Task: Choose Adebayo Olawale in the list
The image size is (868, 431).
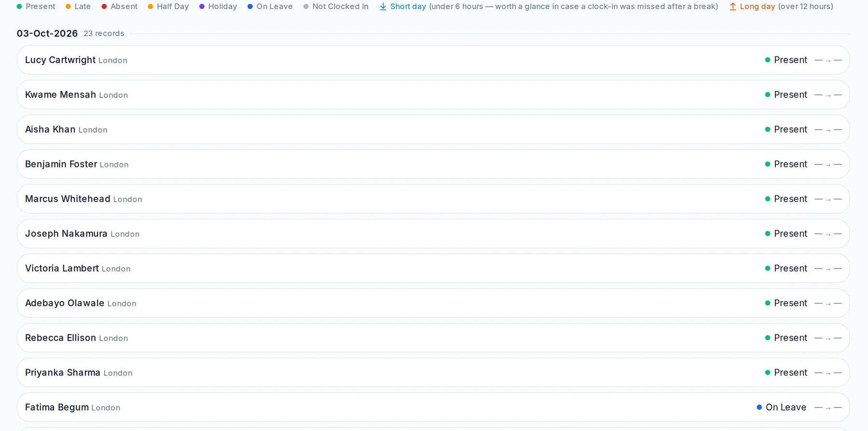Action: coord(433,303)
